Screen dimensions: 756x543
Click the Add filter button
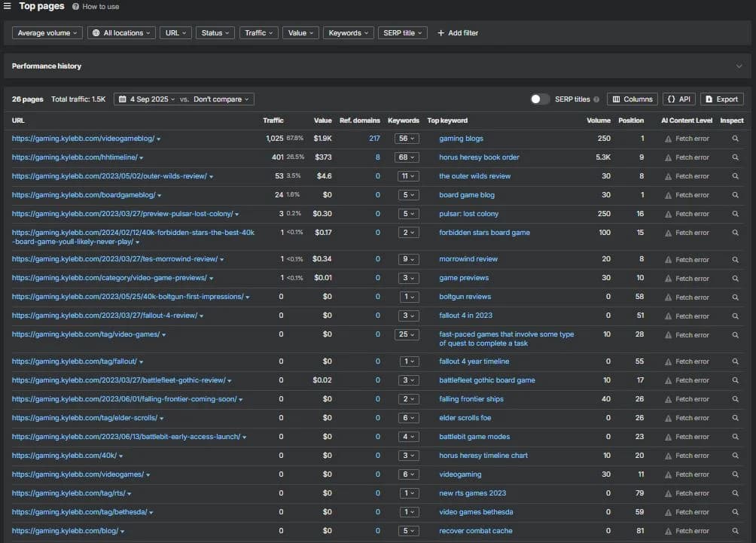tap(458, 33)
